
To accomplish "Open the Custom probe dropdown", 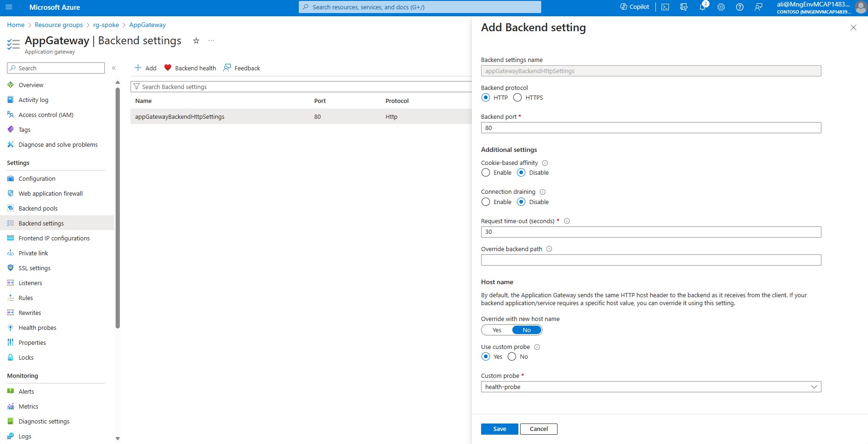I will pos(651,387).
